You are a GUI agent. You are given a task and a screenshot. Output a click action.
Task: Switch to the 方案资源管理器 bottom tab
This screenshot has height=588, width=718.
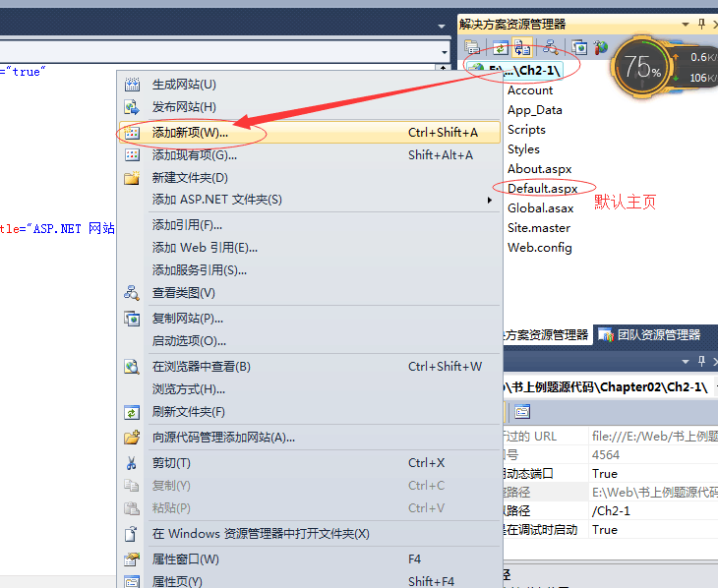[x=546, y=335]
